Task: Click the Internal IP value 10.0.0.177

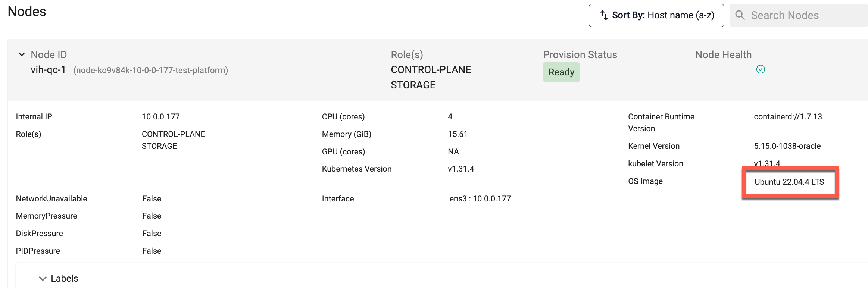Action: coord(161,117)
